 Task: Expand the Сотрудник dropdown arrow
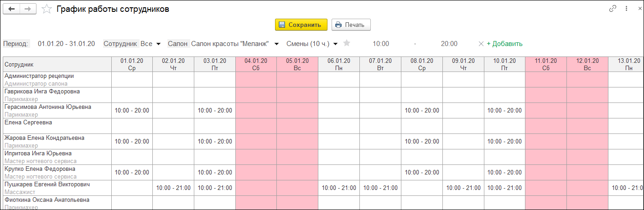(x=158, y=44)
